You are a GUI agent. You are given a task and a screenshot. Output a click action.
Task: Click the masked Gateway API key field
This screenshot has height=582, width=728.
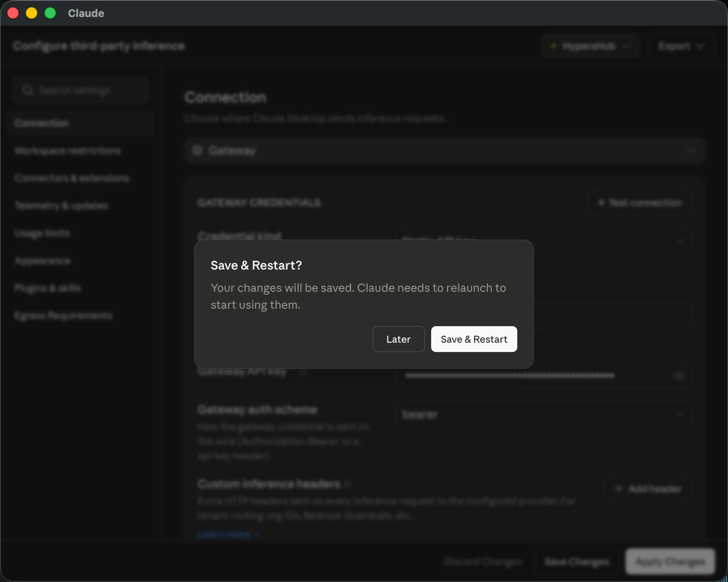pyautogui.click(x=543, y=375)
